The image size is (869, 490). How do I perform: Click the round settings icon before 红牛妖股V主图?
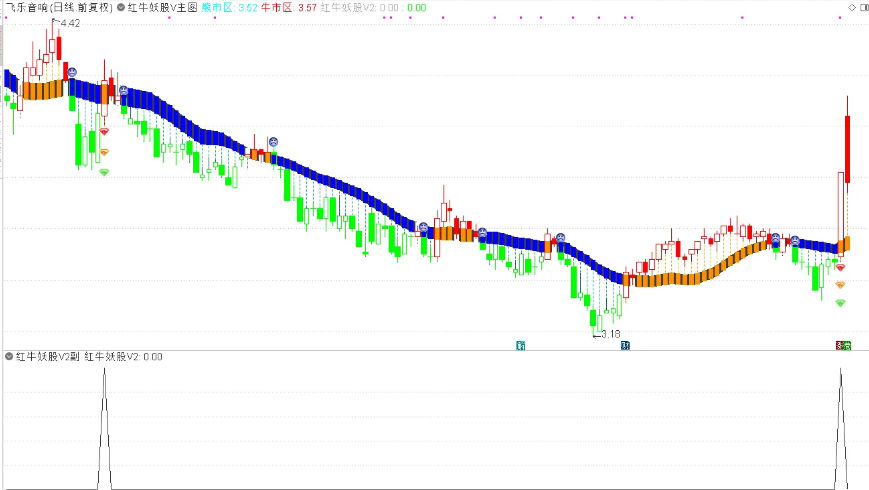coord(121,8)
